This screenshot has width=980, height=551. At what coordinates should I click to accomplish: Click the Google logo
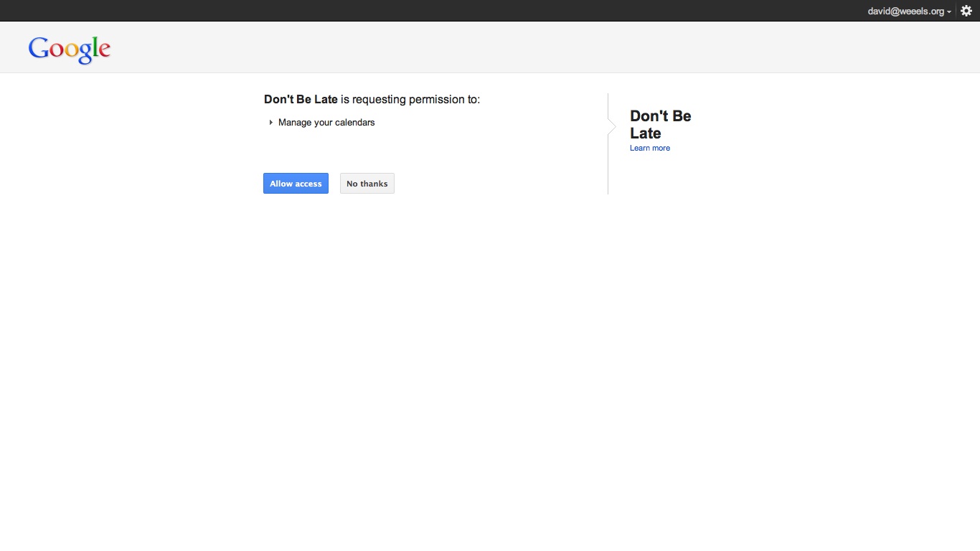coord(70,50)
